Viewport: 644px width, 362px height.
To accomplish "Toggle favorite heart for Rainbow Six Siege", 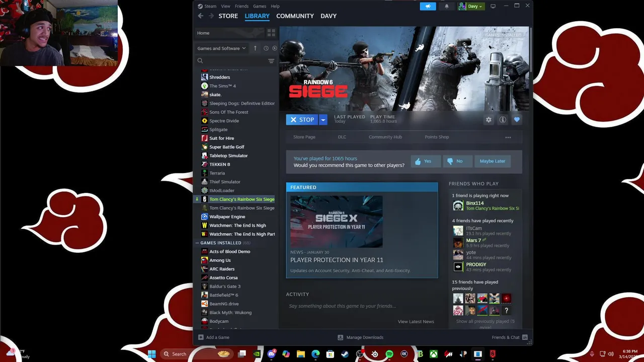I will (x=517, y=120).
